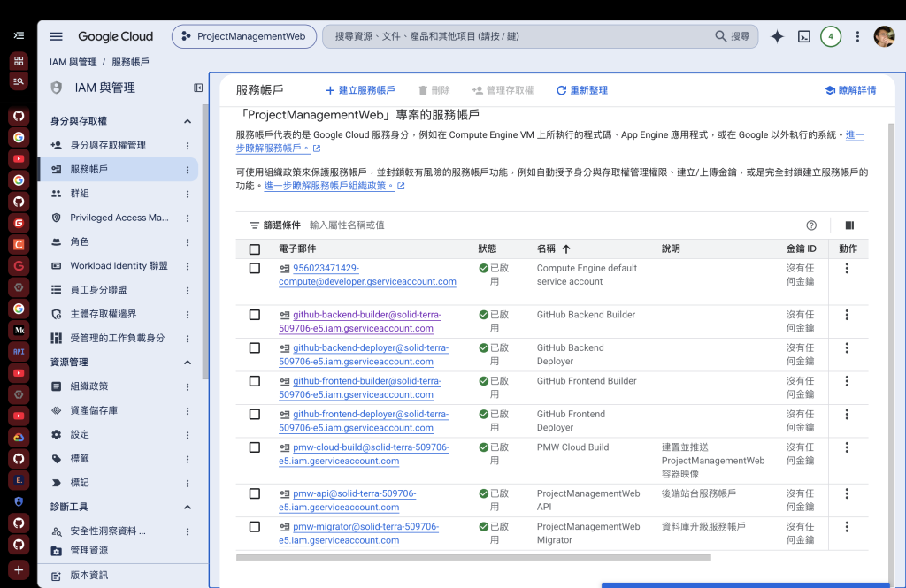Click the IAM 與管理 breadcrumb
906x588 pixels.
click(73, 62)
